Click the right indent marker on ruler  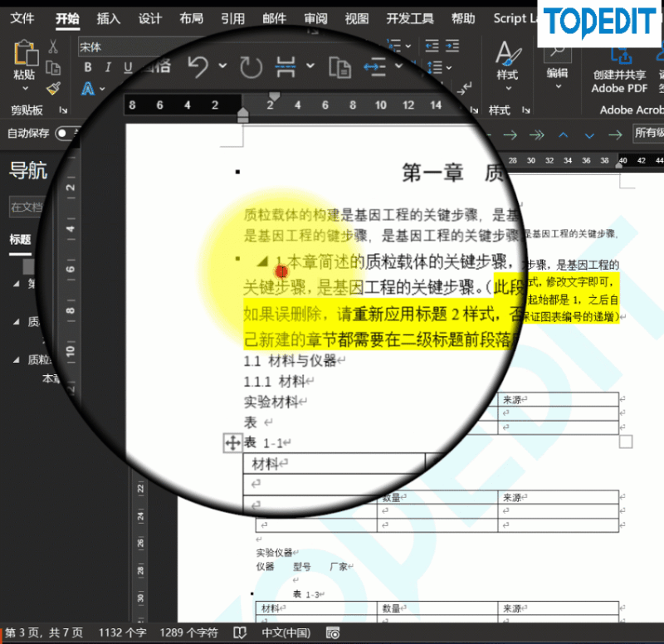618,163
